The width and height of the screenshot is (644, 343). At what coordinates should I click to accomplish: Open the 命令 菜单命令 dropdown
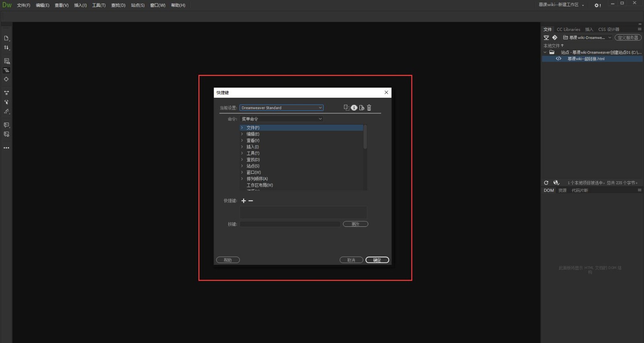(281, 119)
